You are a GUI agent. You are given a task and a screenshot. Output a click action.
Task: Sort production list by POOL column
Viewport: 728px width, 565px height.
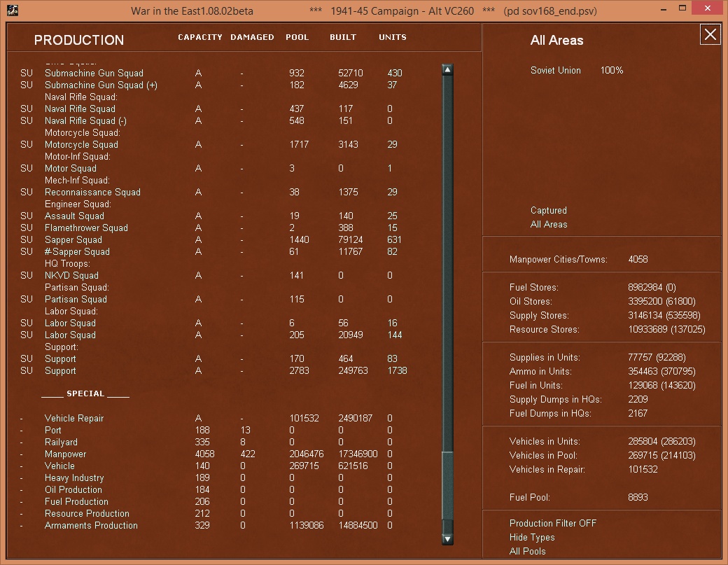coord(297,37)
